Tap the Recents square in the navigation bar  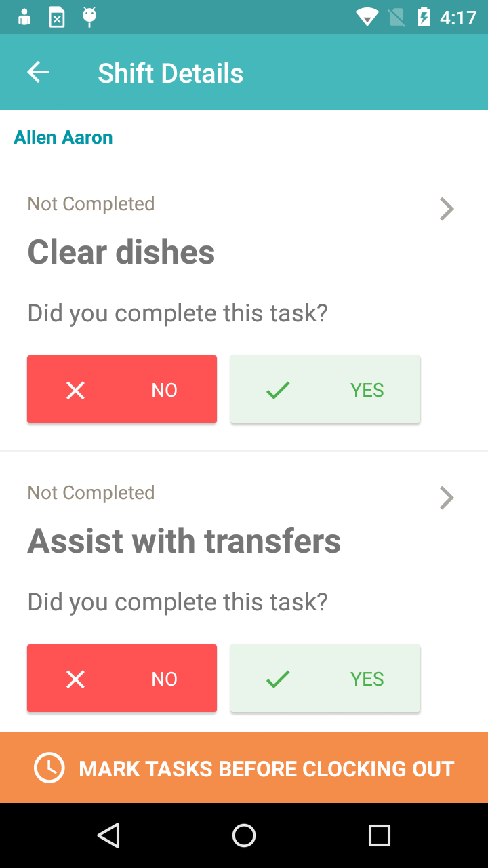pos(379,835)
